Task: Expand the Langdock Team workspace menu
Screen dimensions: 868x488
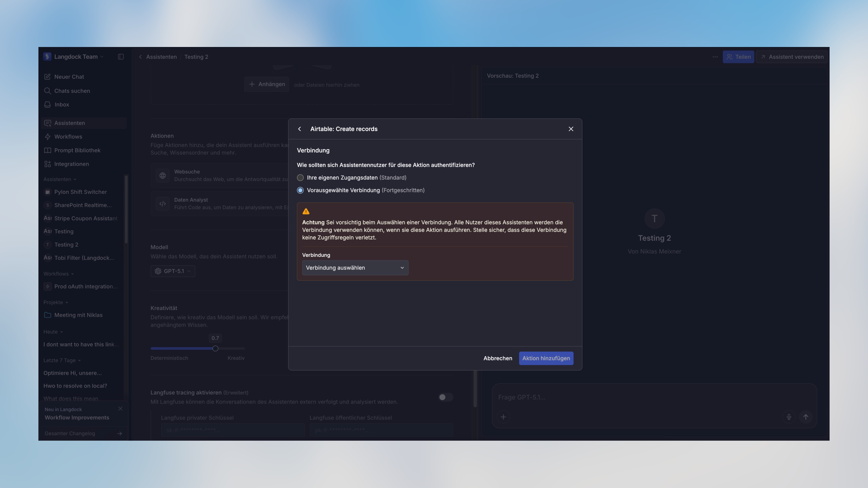Action: pos(76,57)
